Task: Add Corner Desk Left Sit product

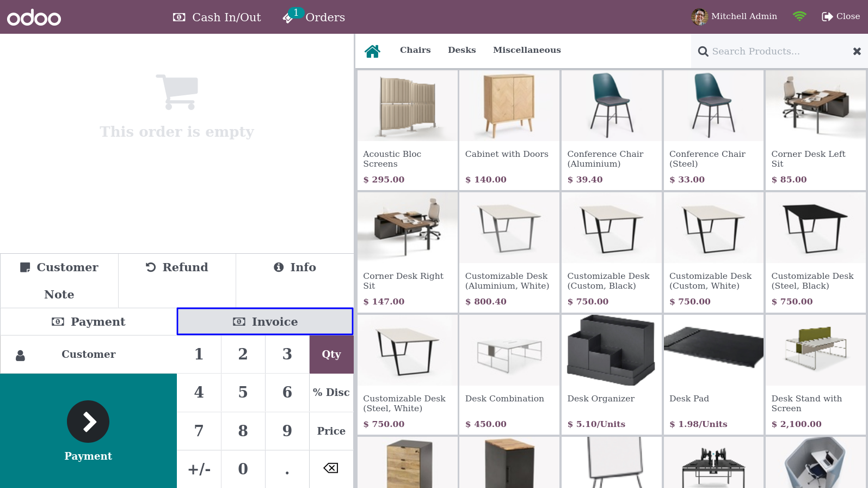Action: 816,130
